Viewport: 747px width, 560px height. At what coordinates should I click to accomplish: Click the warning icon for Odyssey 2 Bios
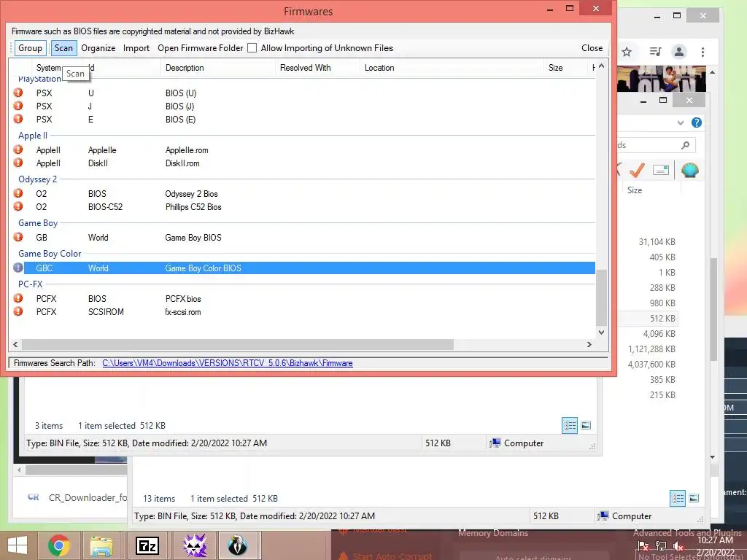[x=18, y=193]
